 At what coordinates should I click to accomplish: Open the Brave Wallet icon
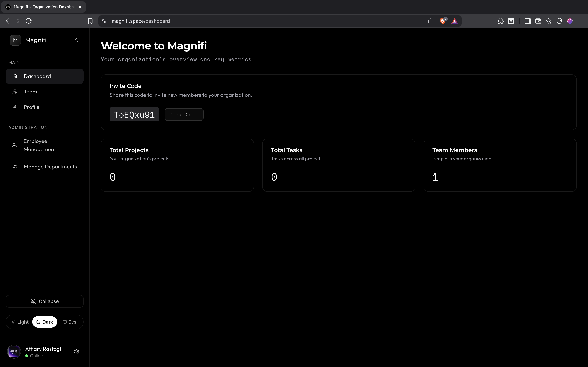pos(538,21)
